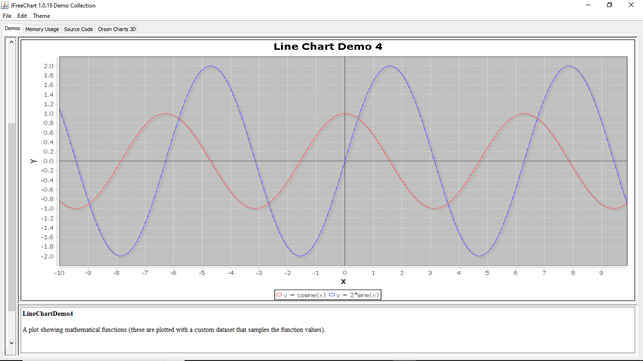Click the blue sine peak near x=-5
The image size is (643, 361).
click(210, 66)
